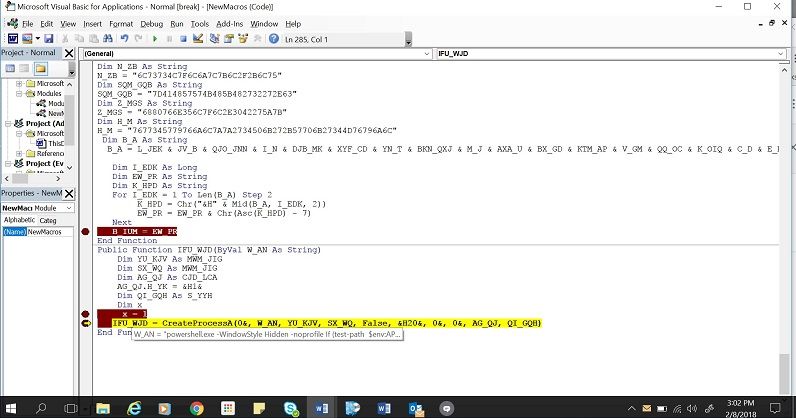Open toolbar options arrow beside Ln 285
796x418 pixels.
click(x=408, y=40)
